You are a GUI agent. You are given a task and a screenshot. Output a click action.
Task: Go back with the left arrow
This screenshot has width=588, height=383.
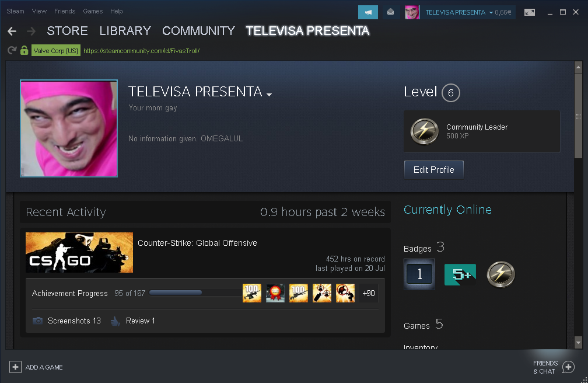[12, 31]
